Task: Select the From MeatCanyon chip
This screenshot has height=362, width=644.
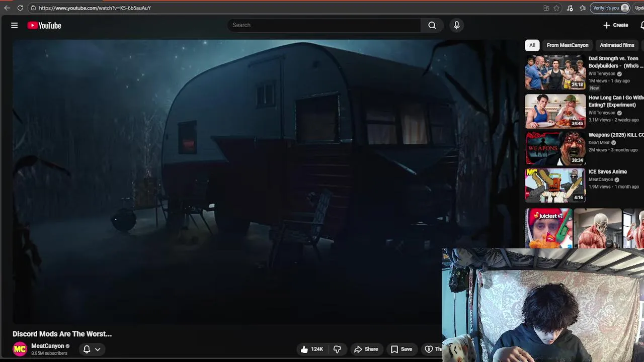Action: point(568,45)
